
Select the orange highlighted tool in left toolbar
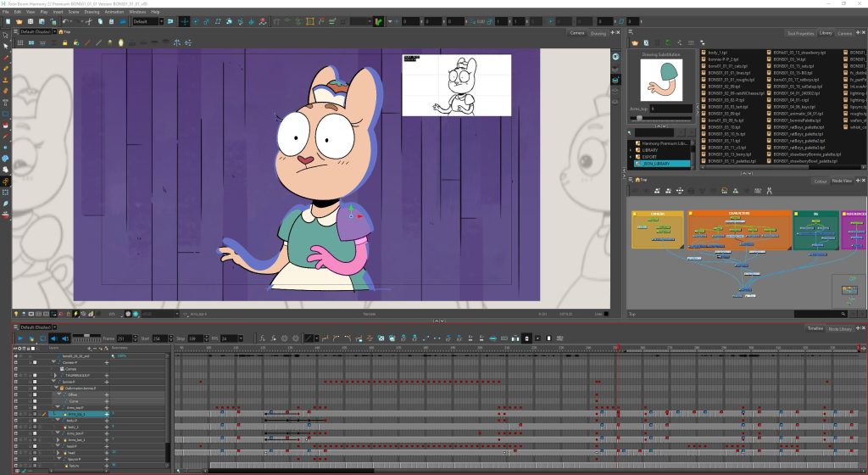pyautogui.click(x=5, y=182)
